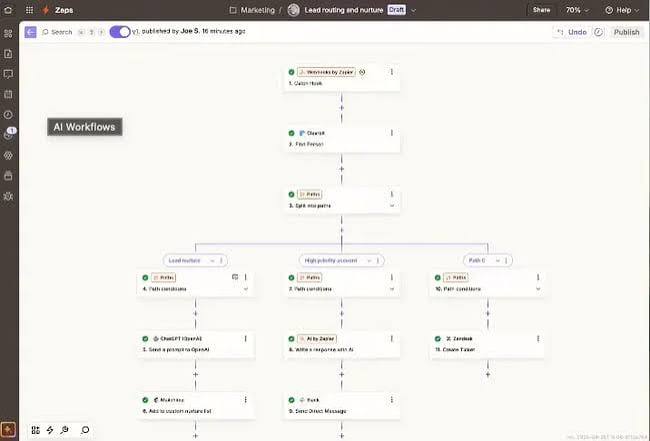Click the lightning bolt bottom toolbar icon

pos(50,430)
